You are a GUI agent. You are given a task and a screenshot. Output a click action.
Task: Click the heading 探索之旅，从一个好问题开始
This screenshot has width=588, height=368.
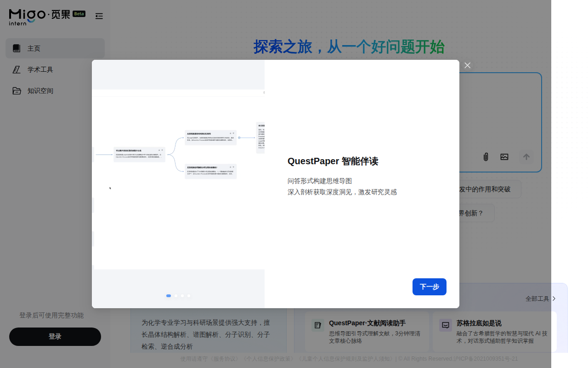[x=349, y=47]
